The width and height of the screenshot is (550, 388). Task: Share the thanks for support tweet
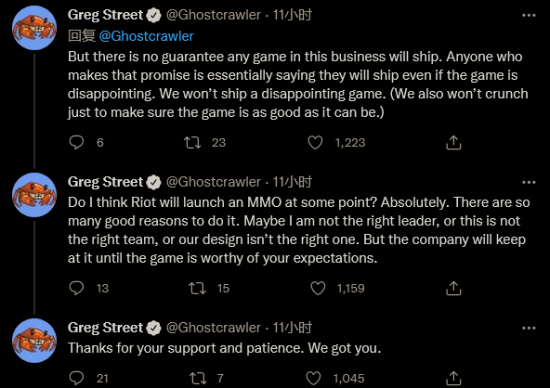(454, 378)
